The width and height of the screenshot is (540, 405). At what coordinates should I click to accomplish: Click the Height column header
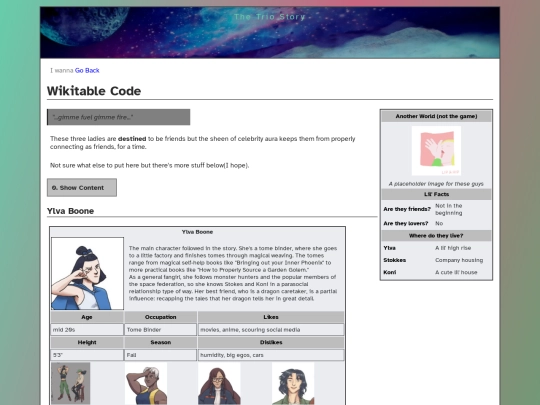[87, 342]
